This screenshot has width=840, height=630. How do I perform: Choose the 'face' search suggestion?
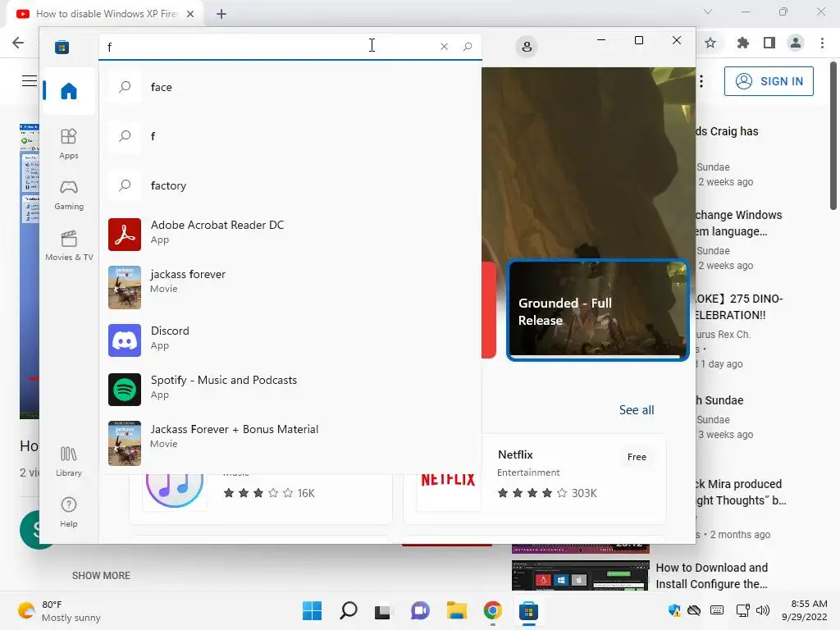tap(290, 87)
